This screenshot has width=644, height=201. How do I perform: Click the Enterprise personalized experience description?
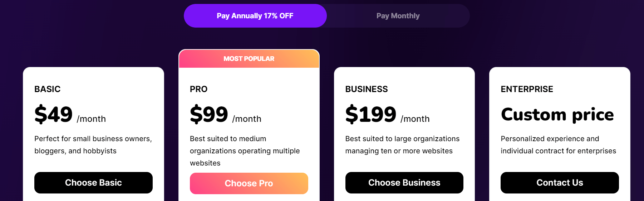[559, 145]
